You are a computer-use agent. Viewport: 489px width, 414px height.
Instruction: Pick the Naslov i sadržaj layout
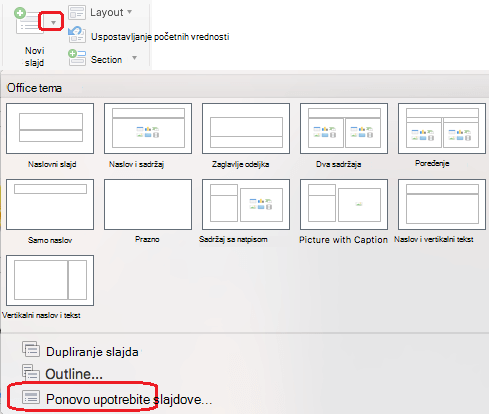(148, 128)
